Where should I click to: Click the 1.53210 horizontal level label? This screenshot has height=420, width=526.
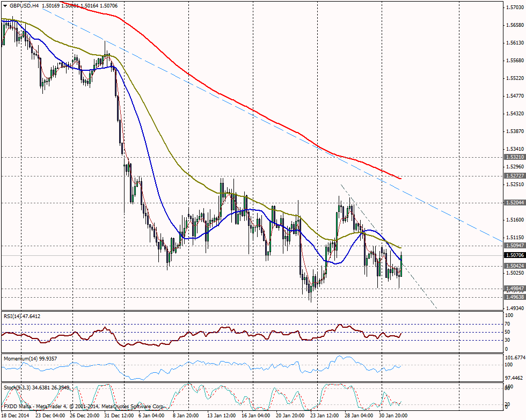point(514,157)
